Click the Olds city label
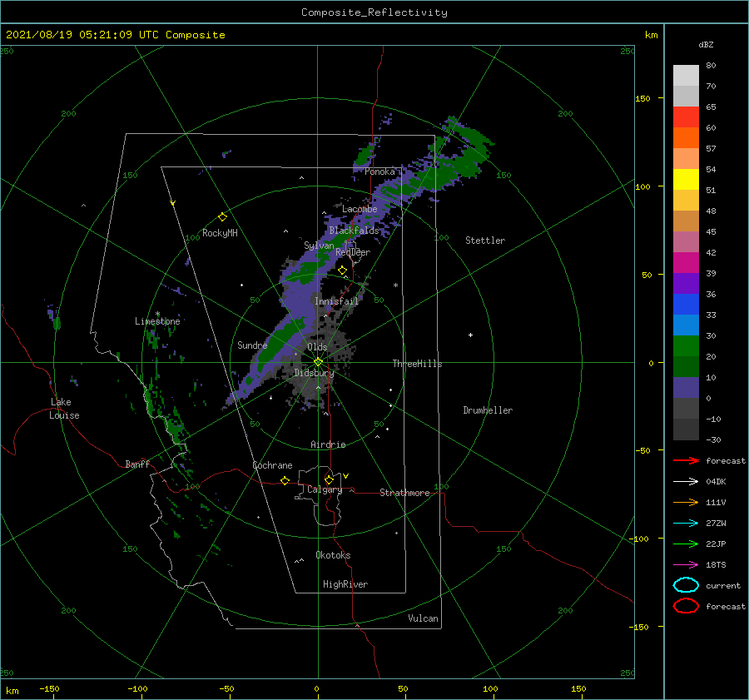749x700 pixels. click(317, 347)
